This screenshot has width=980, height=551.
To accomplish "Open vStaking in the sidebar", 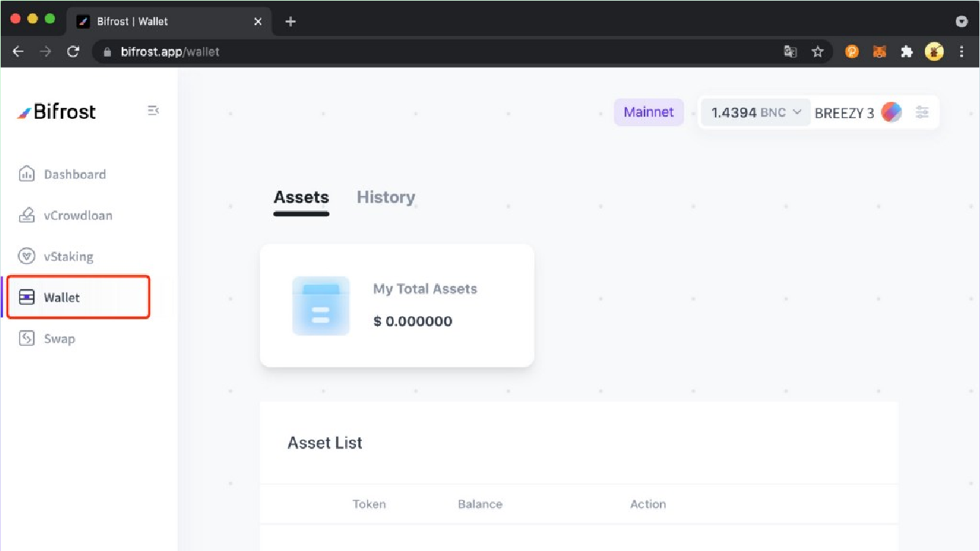I will 56,257.
